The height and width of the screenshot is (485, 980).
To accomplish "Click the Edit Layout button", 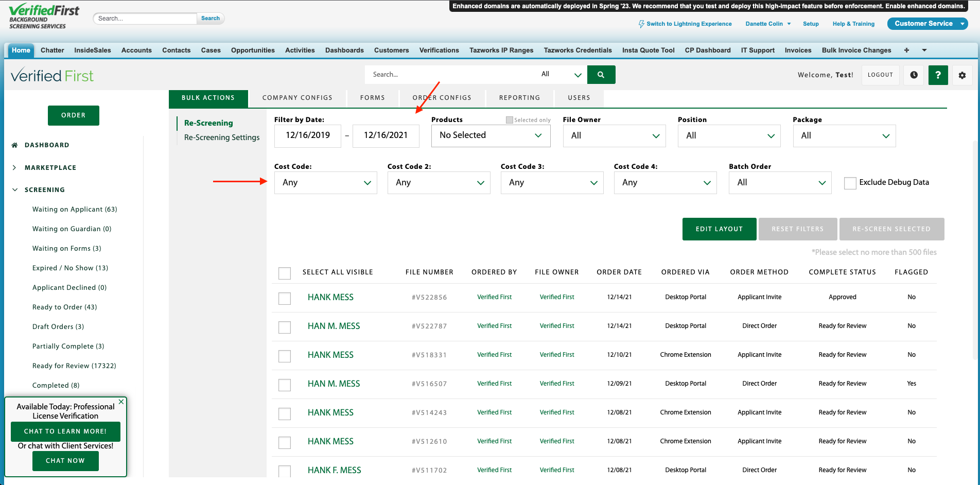I will point(720,229).
